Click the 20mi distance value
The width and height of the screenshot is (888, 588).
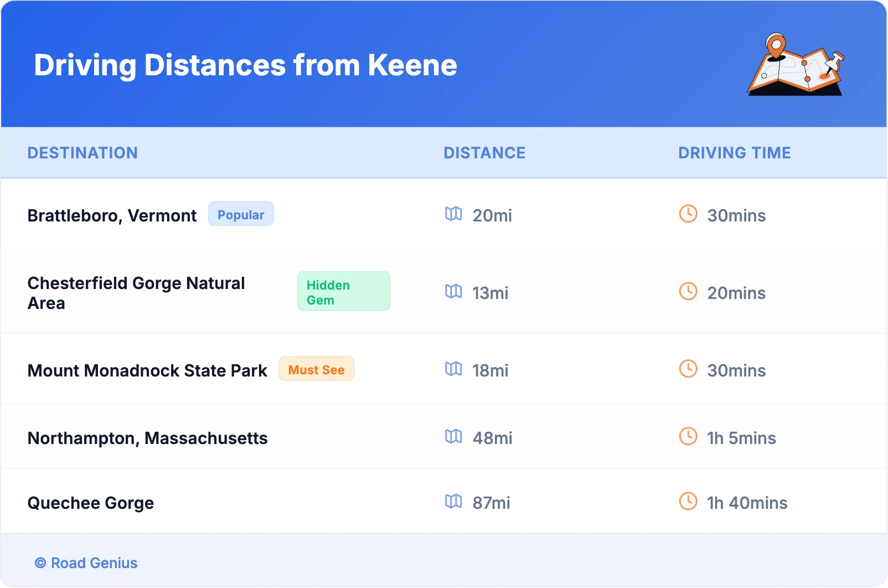point(492,215)
